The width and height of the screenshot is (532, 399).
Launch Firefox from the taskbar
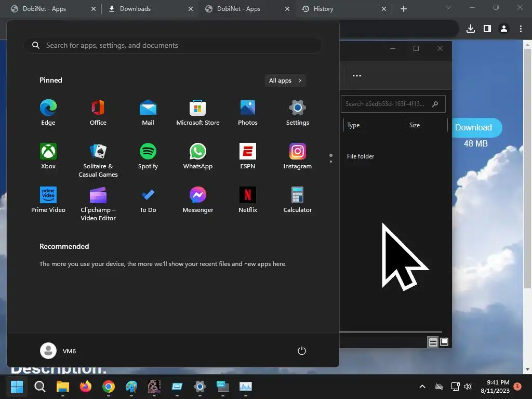point(86,387)
